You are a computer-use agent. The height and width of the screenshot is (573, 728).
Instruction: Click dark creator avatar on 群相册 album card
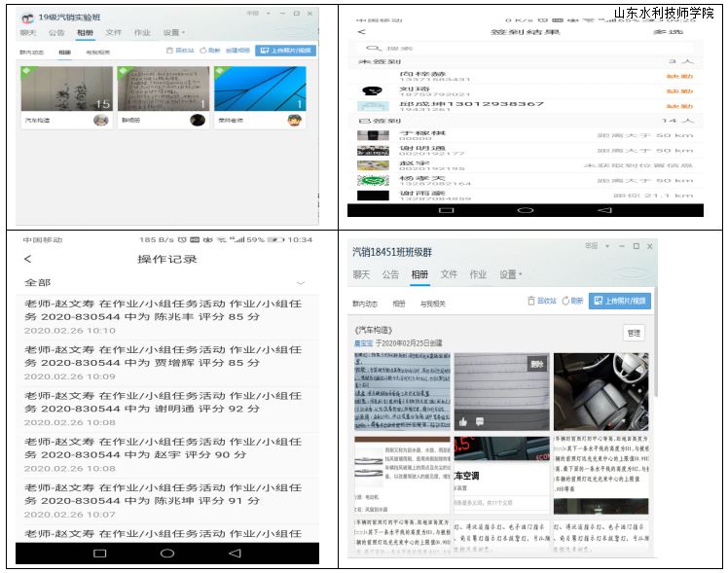pos(198,121)
